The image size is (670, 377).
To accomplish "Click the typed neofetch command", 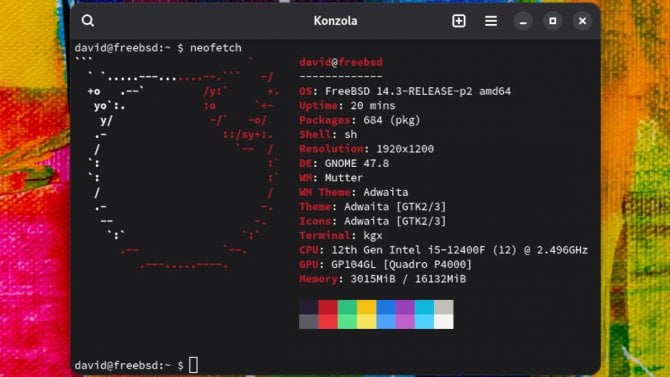I will click(216, 48).
